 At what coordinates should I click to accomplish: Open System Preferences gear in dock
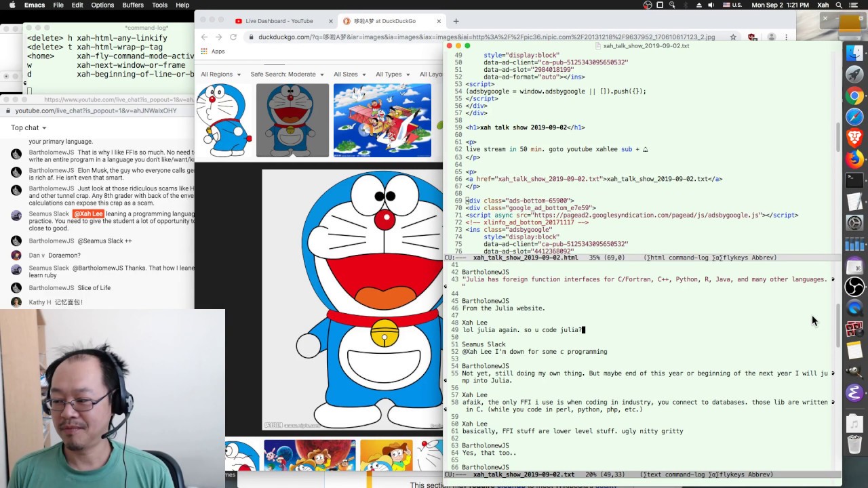[854, 222]
